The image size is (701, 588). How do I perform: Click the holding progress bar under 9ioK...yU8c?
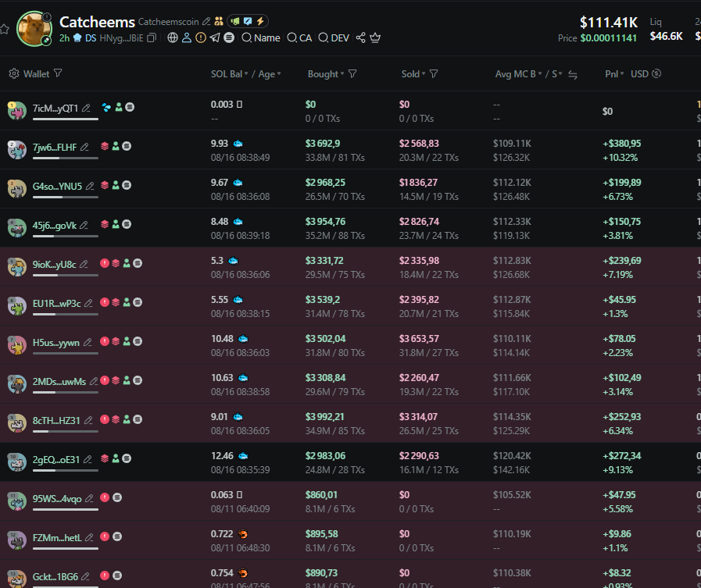click(66, 275)
